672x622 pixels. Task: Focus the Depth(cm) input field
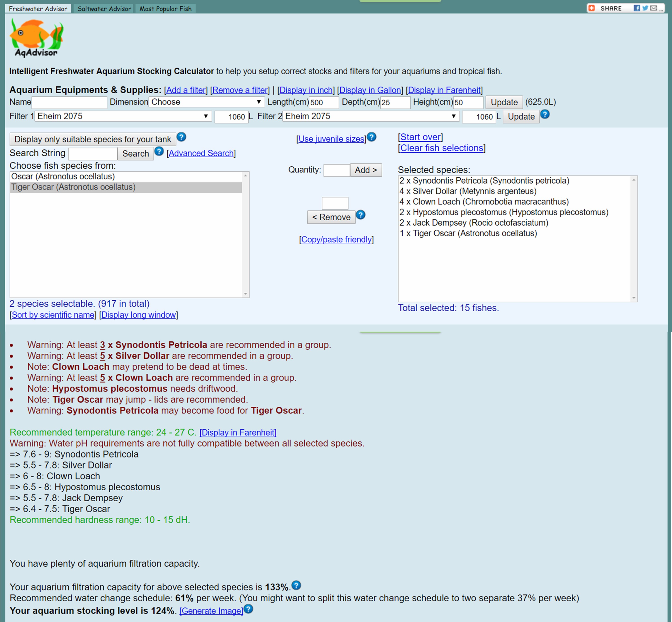click(395, 103)
